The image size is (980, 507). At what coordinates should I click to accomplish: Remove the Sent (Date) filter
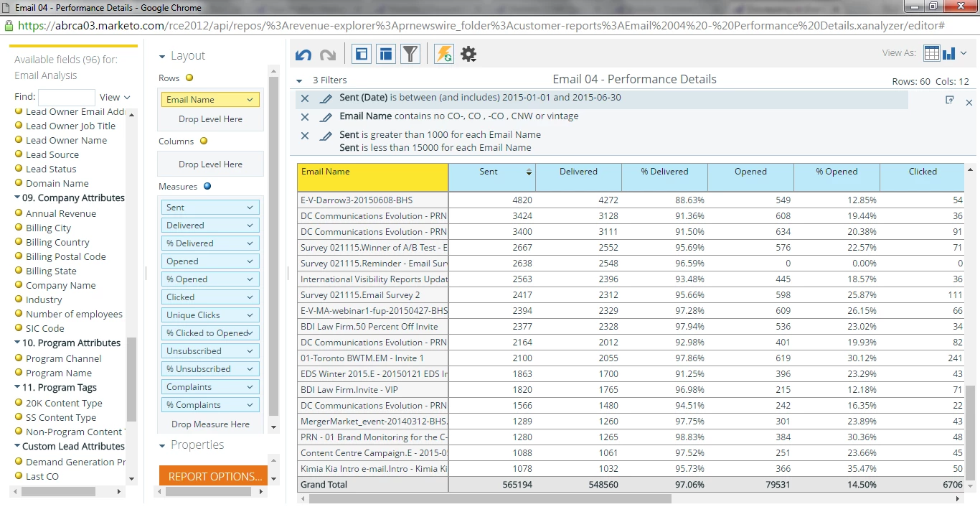(x=305, y=98)
